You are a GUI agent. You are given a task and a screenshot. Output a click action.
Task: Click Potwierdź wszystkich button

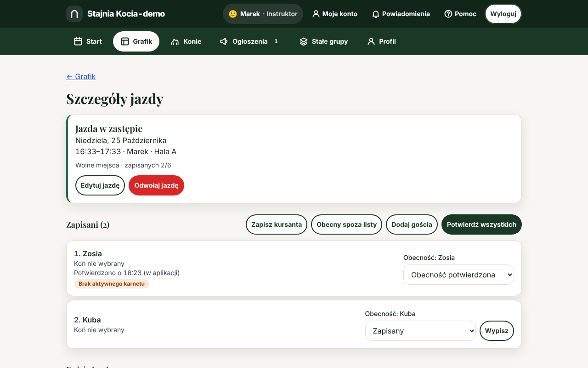(481, 224)
